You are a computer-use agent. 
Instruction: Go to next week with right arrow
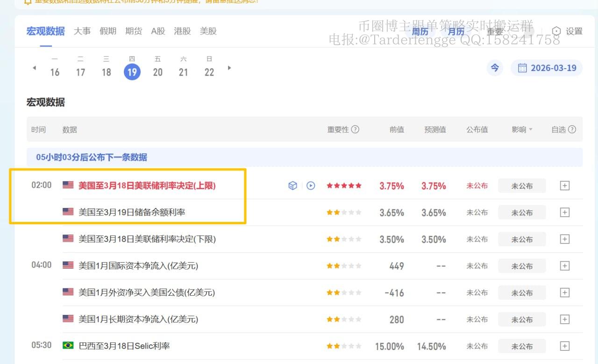tap(229, 68)
